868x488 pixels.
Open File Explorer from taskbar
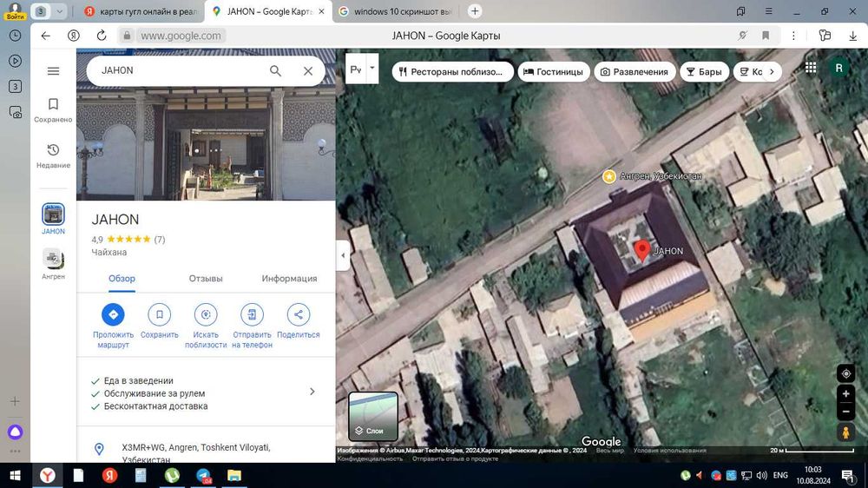click(x=234, y=475)
